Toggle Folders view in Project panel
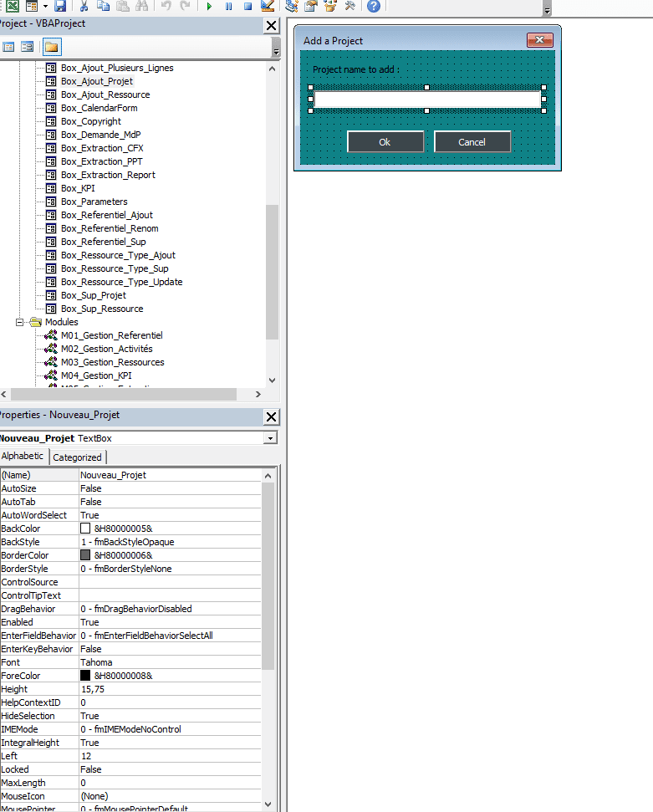Screen dimensions: 653x812 click(x=52, y=47)
